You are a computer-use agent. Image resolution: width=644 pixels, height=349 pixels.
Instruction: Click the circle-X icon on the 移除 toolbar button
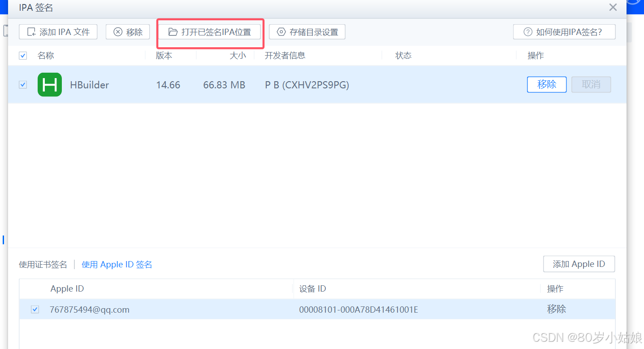(x=117, y=32)
